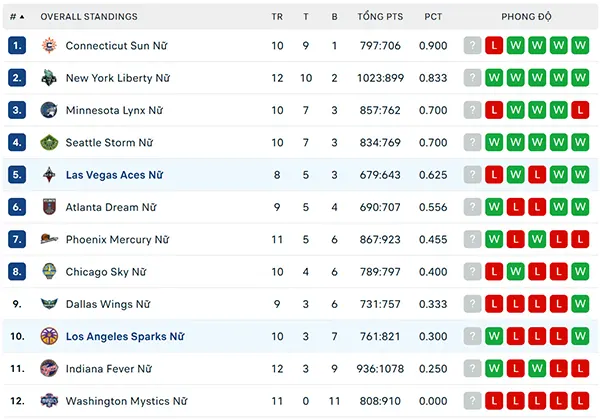This screenshot has width=600, height=420.
Task: Click Connecticut Sun's red L form badge
Action: coord(494,46)
